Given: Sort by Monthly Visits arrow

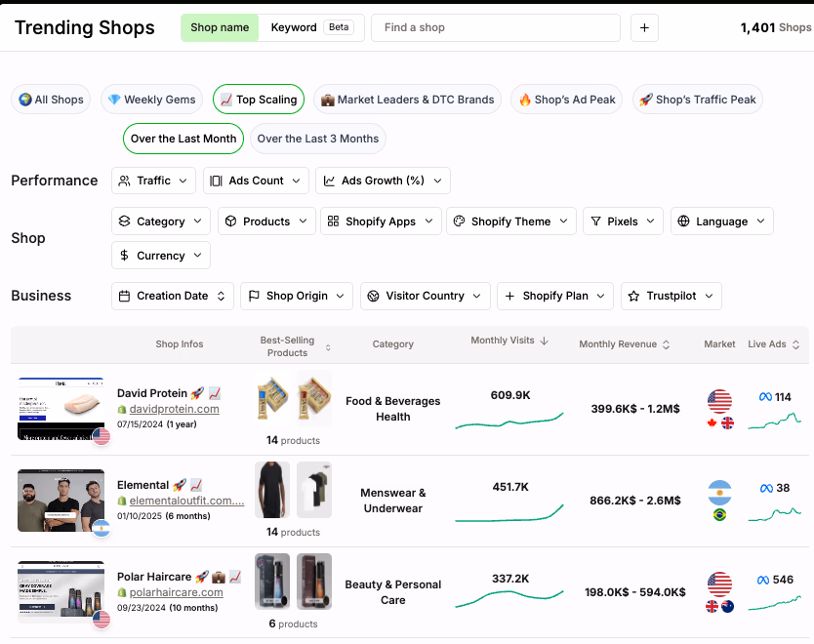Looking at the screenshot, I should point(544,341).
